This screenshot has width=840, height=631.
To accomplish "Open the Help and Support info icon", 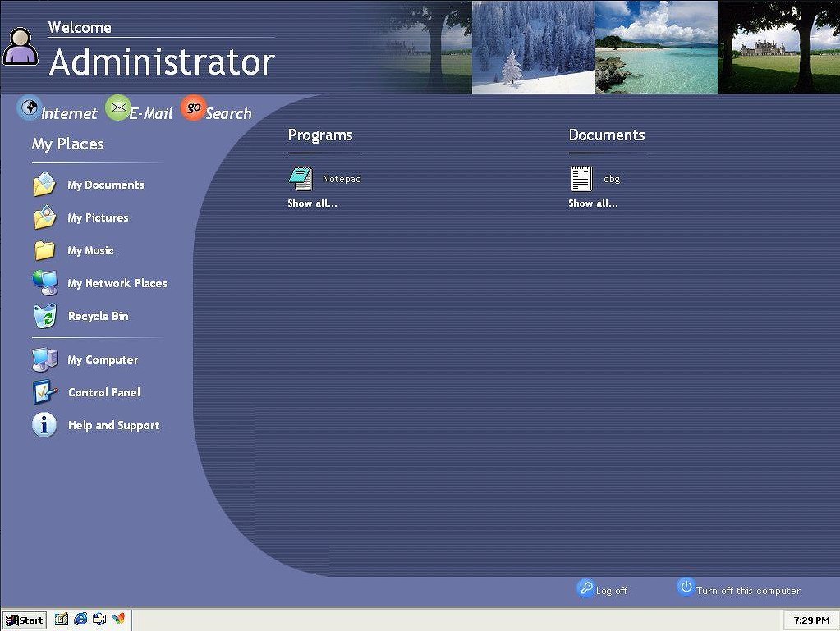I will pos(44,425).
